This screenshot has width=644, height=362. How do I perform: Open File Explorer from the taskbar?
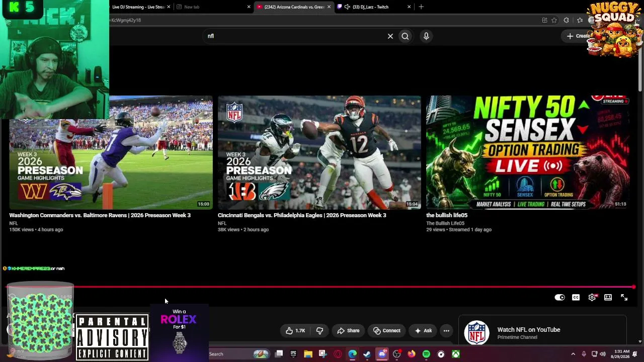click(308, 354)
